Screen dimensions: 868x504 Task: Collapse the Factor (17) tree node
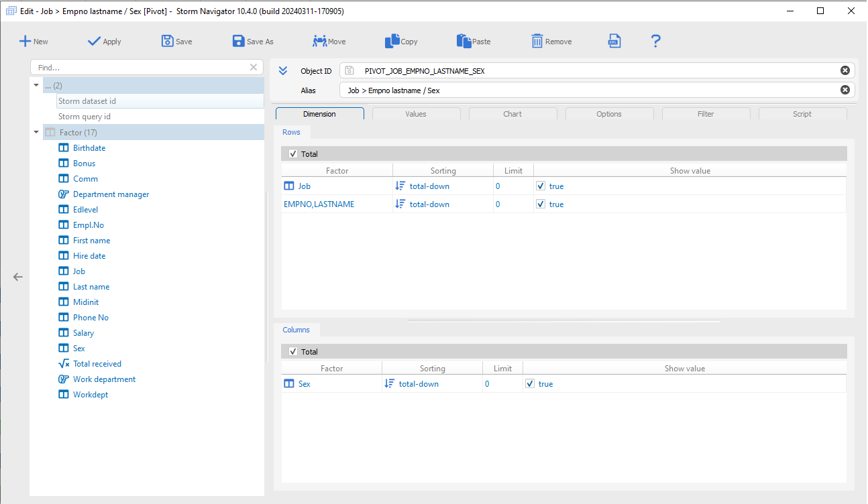click(36, 133)
